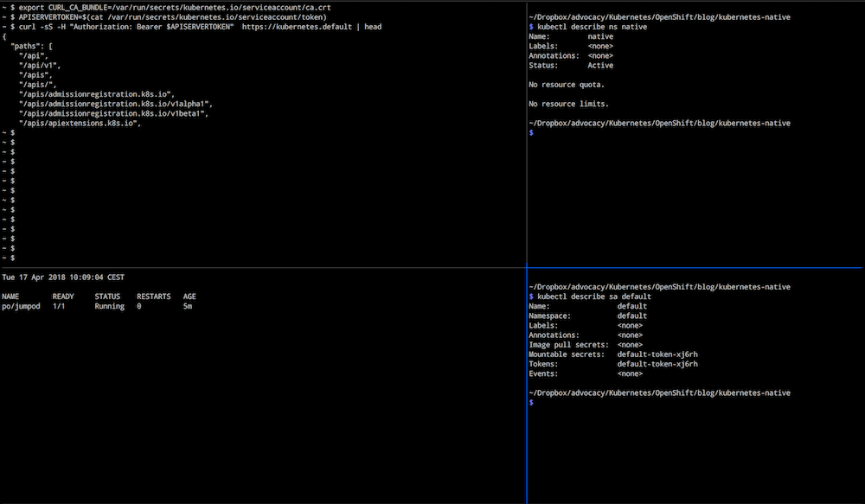Image resolution: width=865 pixels, height=504 pixels.
Task: Click the kubectl describe sa default command
Action: (x=594, y=296)
